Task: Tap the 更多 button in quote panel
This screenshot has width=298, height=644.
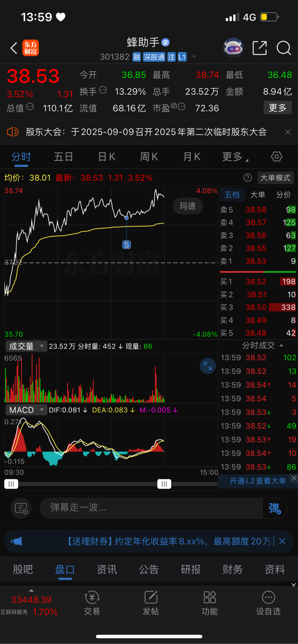Action: (278, 108)
